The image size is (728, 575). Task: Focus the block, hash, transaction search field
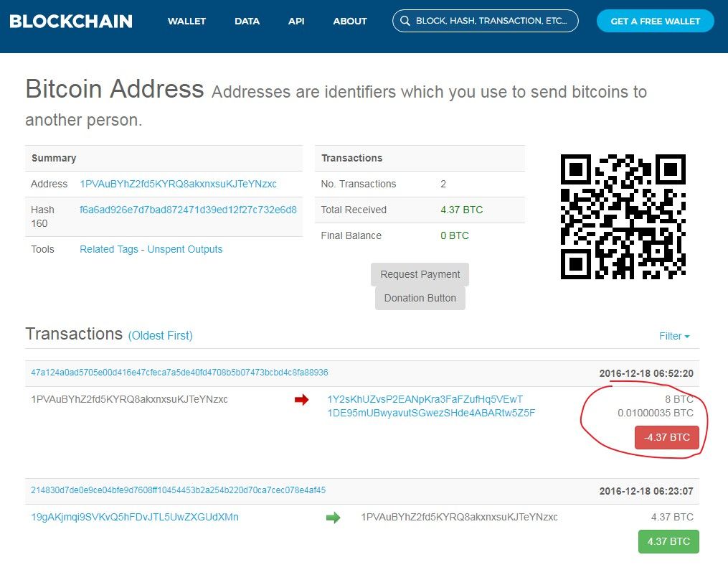click(x=485, y=21)
